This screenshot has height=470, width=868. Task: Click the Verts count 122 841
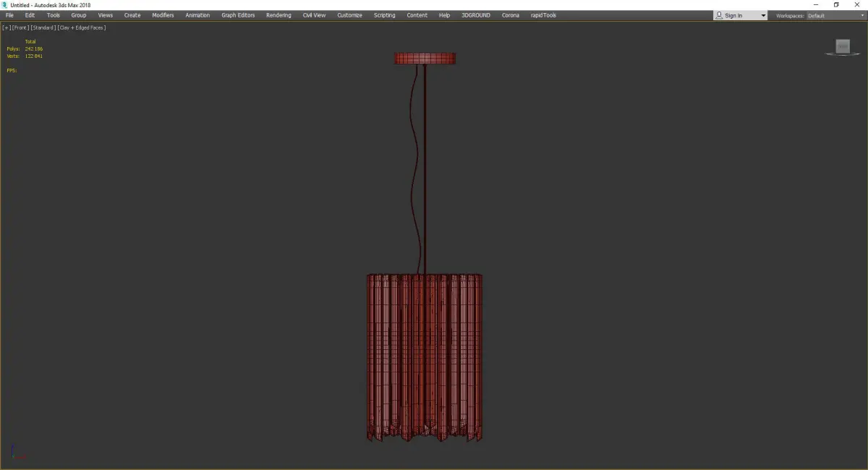point(33,56)
